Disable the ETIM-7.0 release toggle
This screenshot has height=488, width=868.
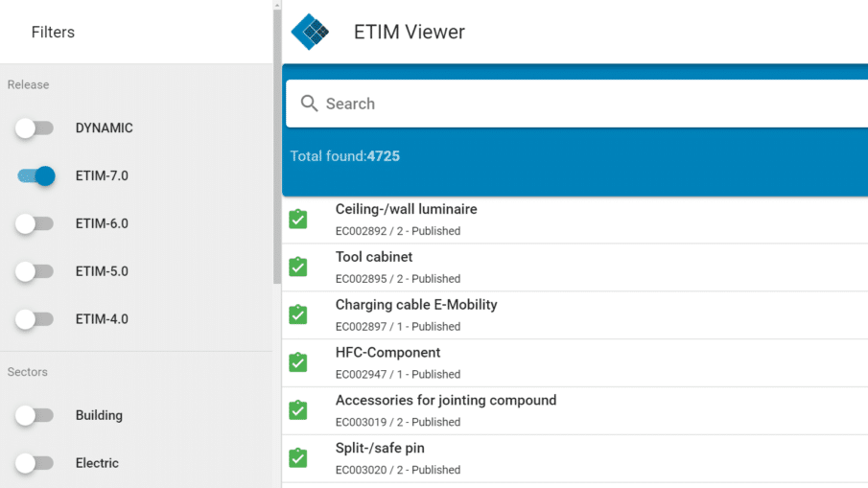(36, 176)
